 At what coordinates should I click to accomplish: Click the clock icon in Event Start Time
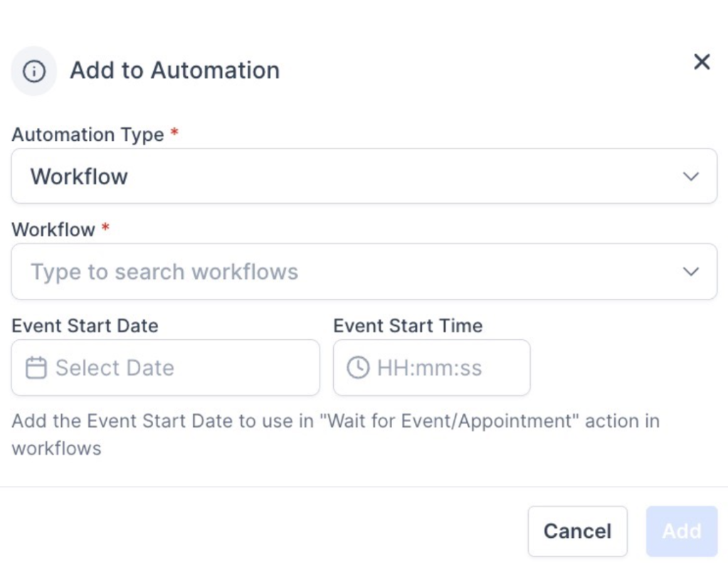pos(358,368)
